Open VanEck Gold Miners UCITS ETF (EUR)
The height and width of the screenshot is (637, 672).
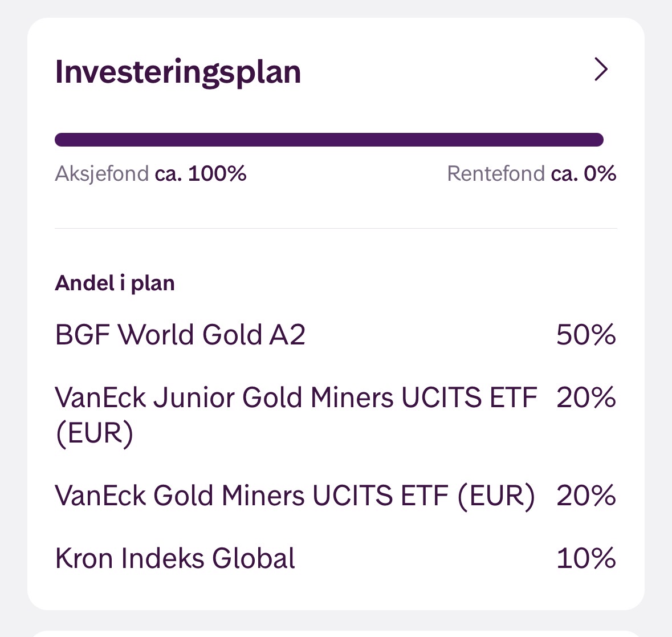[x=295, y=496]
